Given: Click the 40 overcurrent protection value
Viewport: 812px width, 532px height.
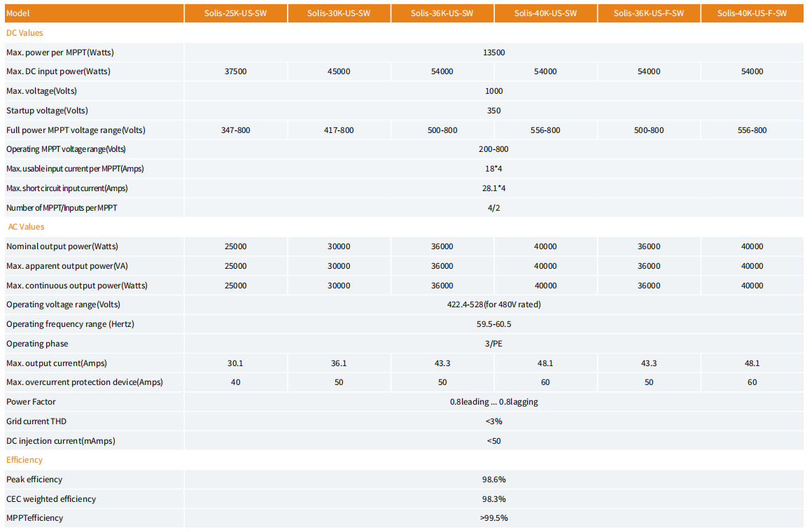Looking at the screenshot, I should coord(236,382).
